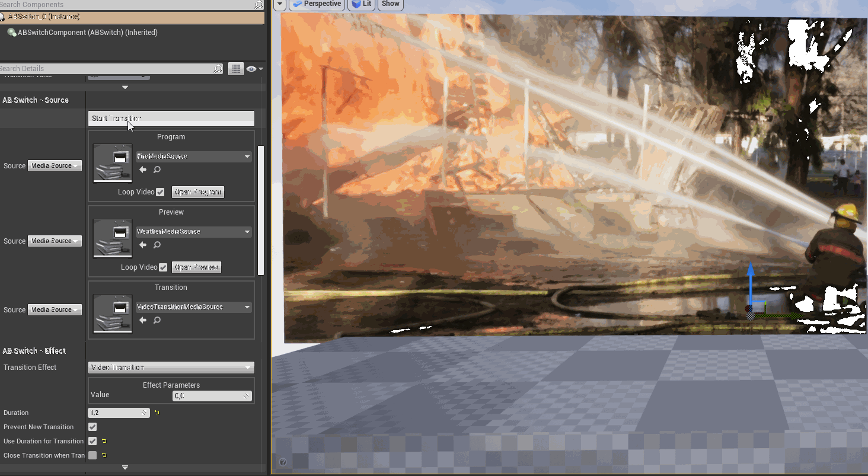Browse to FireMediaSource asset with magnifier icon
868x476 pixels.
(x=157, y=170)
